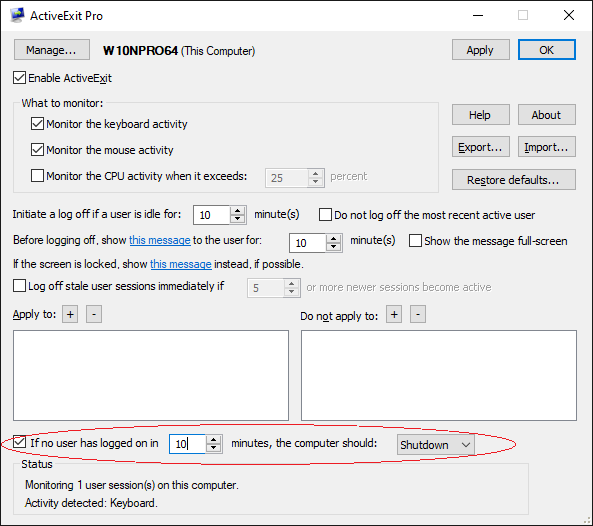Decrease no-user minutes with down arrow
This screenshot has width=593, height=526.
(214, 448)
